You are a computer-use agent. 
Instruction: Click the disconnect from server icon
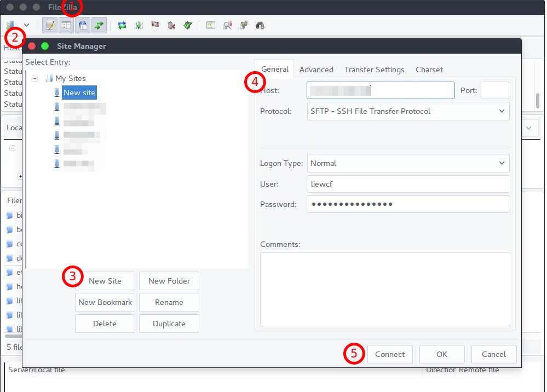tap(171, 25)
